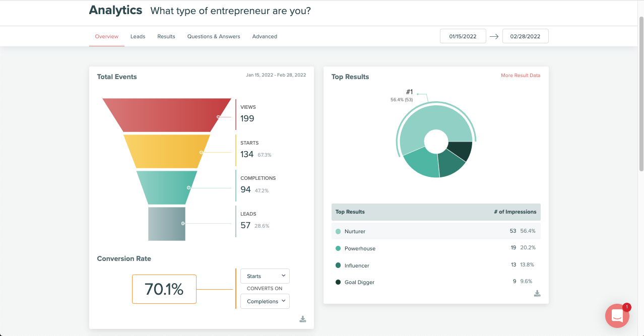The image size is (644, 336).
Task: Download the Top Results data
Action: coord(537,293)
